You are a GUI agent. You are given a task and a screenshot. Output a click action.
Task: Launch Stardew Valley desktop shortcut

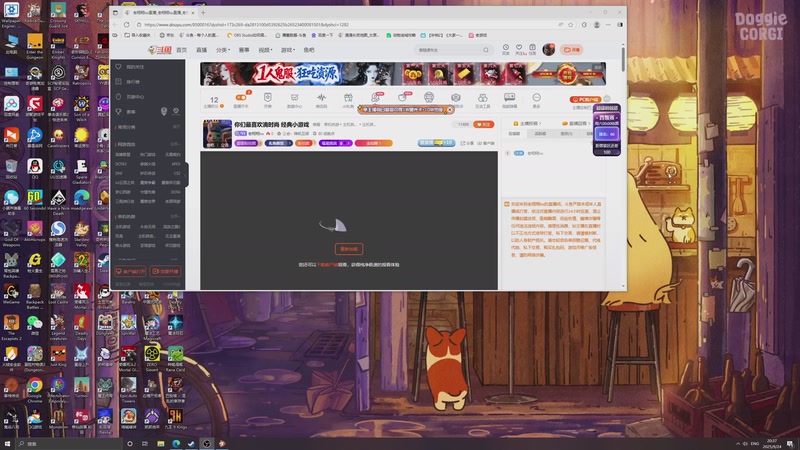(x=81, y=234)
